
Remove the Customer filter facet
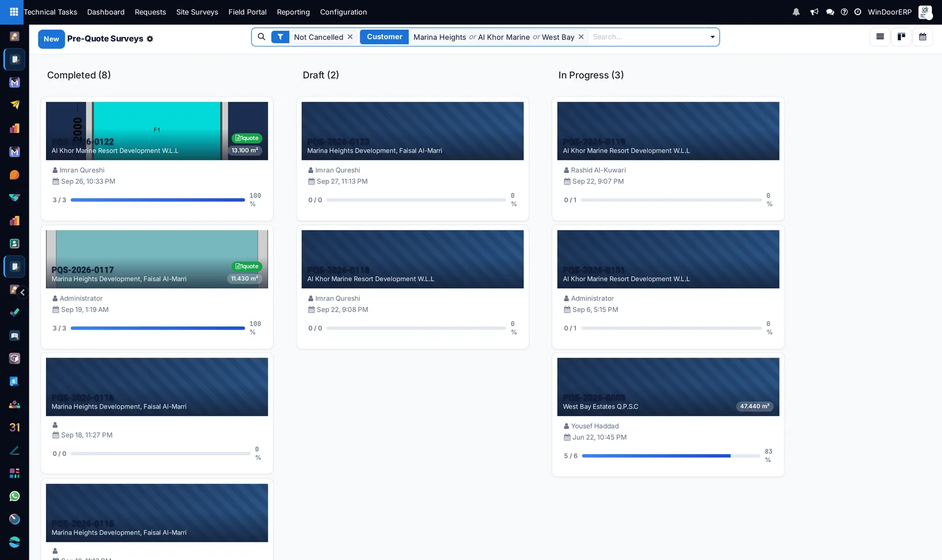click(x=581, y=36)
